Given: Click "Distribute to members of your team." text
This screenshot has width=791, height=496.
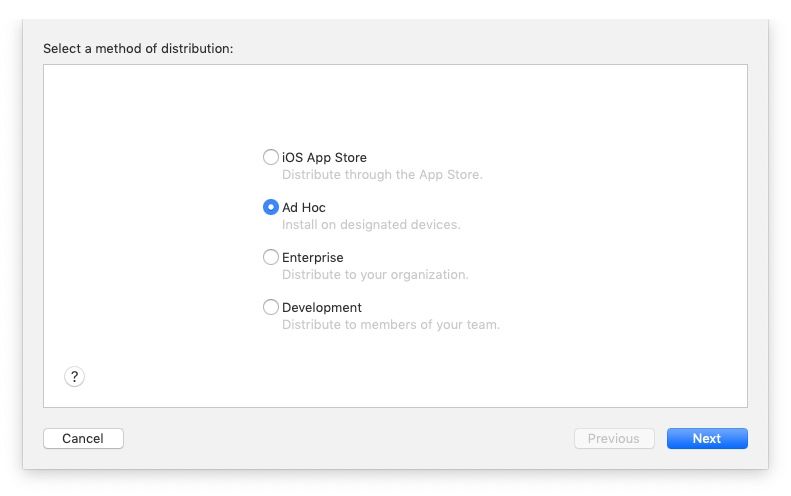Looking at the screenshot, I should [x=391, y=324].
